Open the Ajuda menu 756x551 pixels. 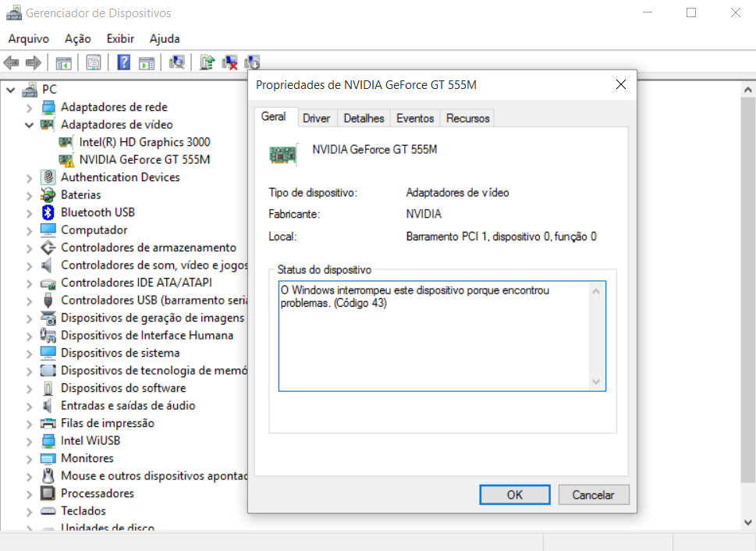point(165,38)
